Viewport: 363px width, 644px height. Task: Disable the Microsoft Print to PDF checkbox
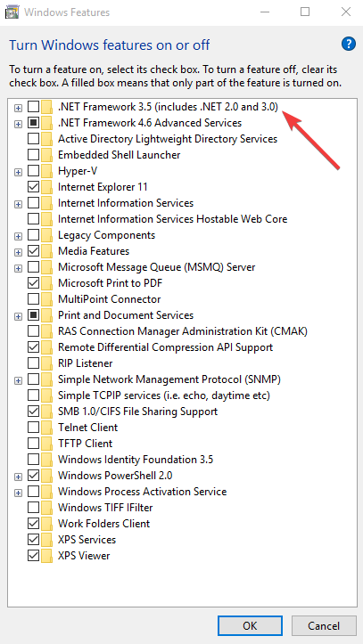coord(33,283)
